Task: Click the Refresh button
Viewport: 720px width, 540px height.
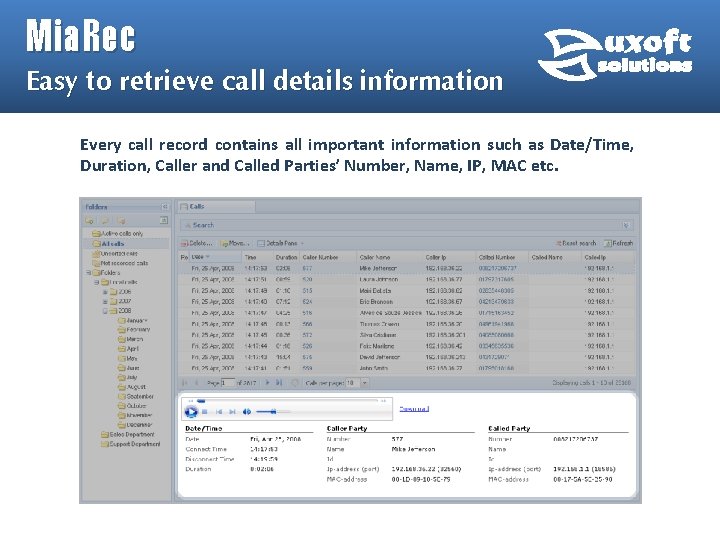Action: point(618,243)
